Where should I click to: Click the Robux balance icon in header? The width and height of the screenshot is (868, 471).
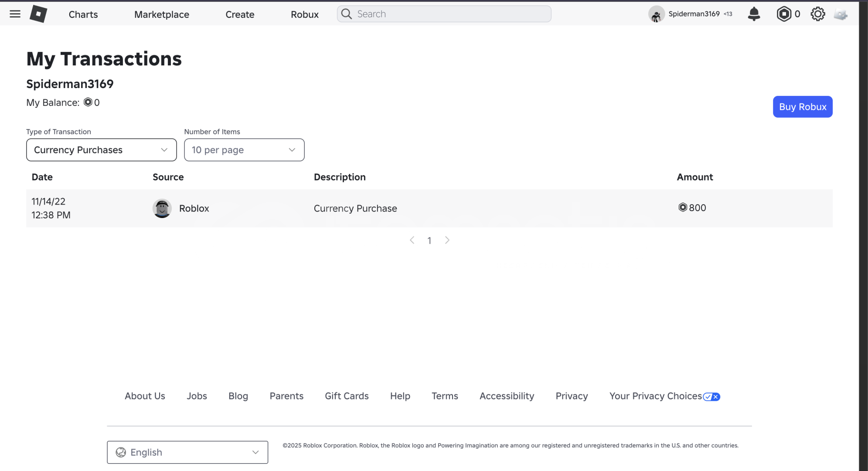[x=784, y=14]
